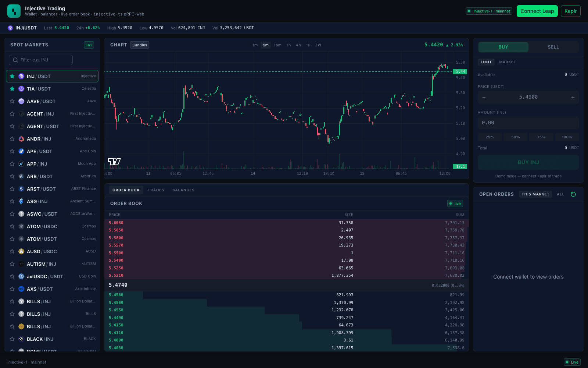Click the search icon in market filter
This screenshot has width=588, height=368.
click(x=15, y=60)
